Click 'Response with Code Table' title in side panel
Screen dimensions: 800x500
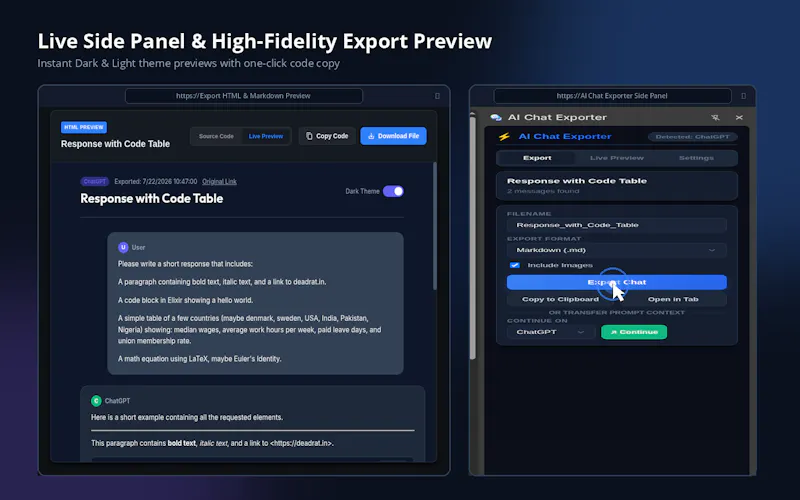click(x=577, y=181)
